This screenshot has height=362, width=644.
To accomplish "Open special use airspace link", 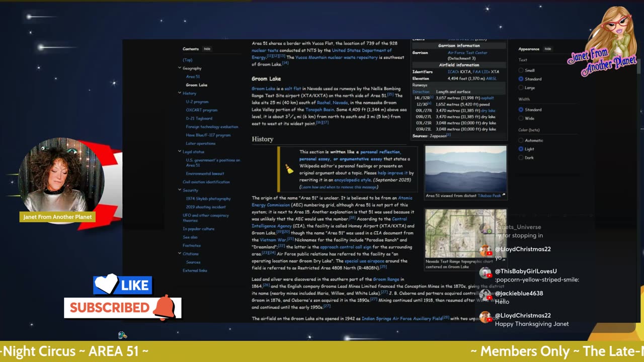I will [x=364, y=261].
